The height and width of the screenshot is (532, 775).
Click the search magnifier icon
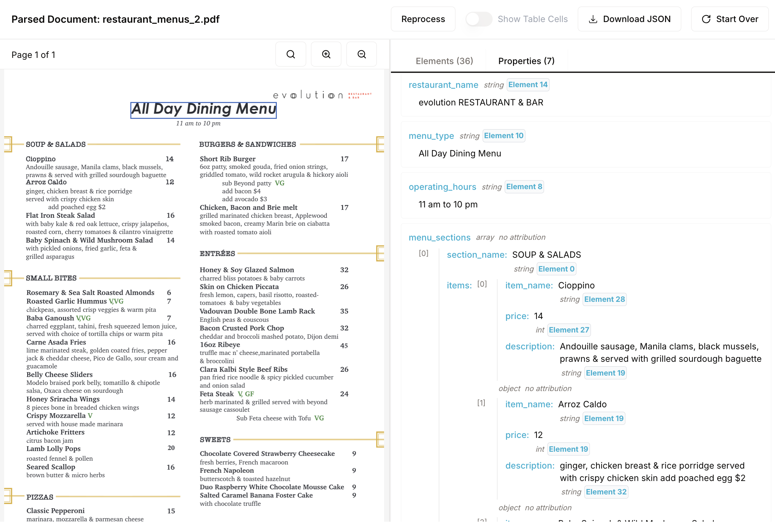click(x=291, y=54)
